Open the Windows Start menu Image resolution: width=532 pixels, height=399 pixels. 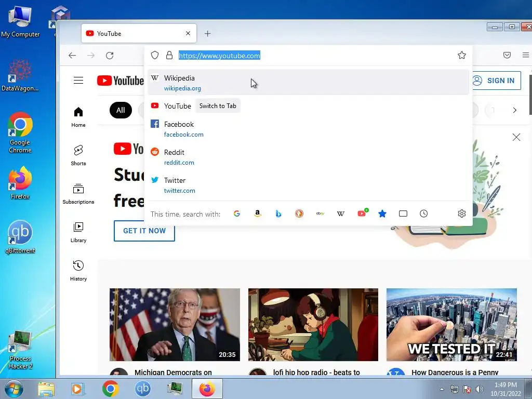(x=14, y=389)
